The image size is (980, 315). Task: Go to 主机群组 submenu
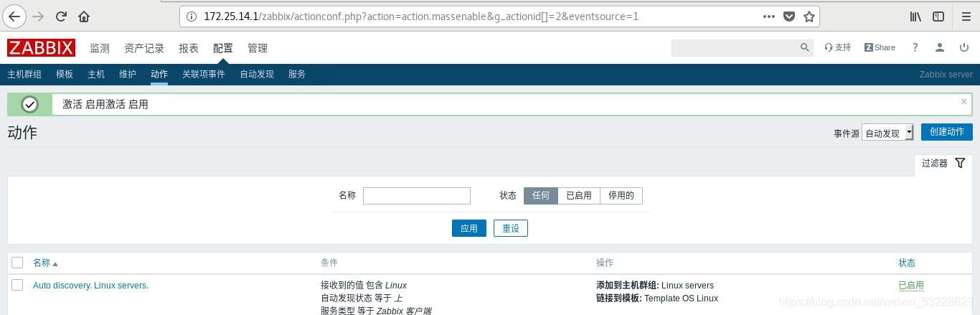(x=24, y=75)
